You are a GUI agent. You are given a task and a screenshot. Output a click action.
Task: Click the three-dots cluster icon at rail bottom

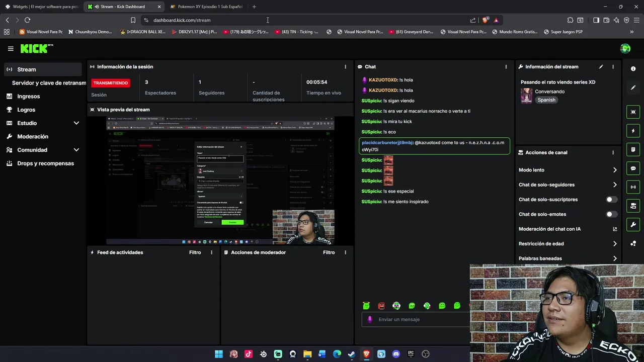coord(633,244)
